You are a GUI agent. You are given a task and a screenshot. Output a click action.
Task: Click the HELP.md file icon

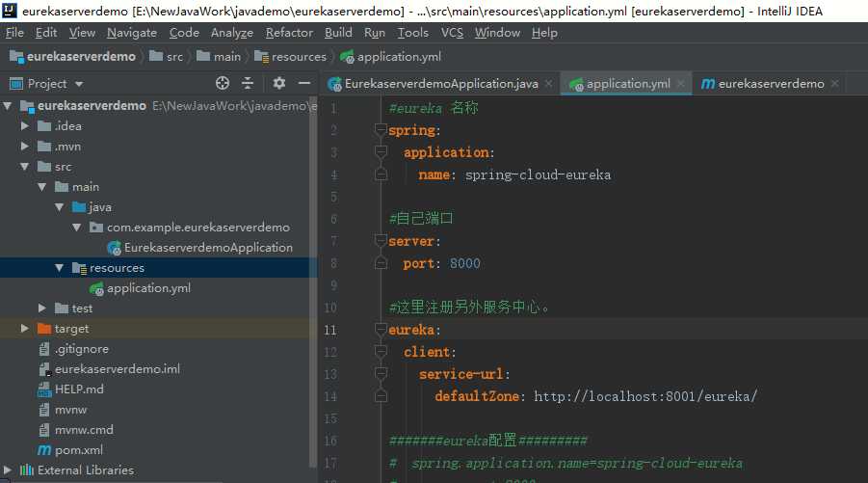pos(44,389)
